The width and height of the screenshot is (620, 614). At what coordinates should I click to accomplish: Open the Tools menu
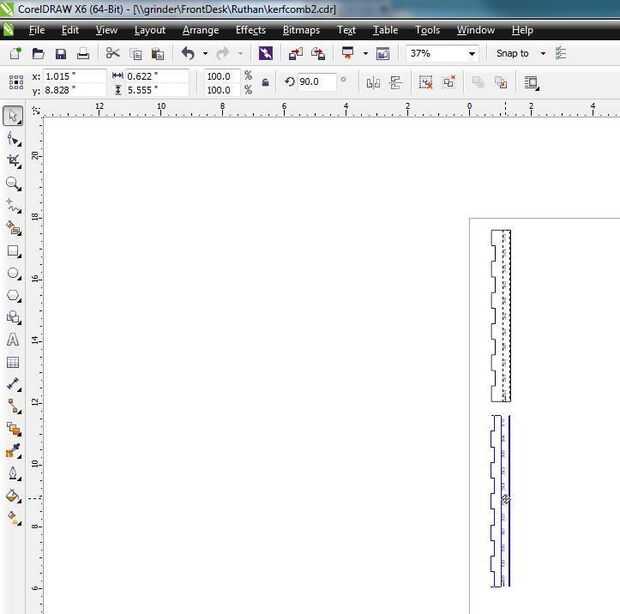(x=427, y=30)
